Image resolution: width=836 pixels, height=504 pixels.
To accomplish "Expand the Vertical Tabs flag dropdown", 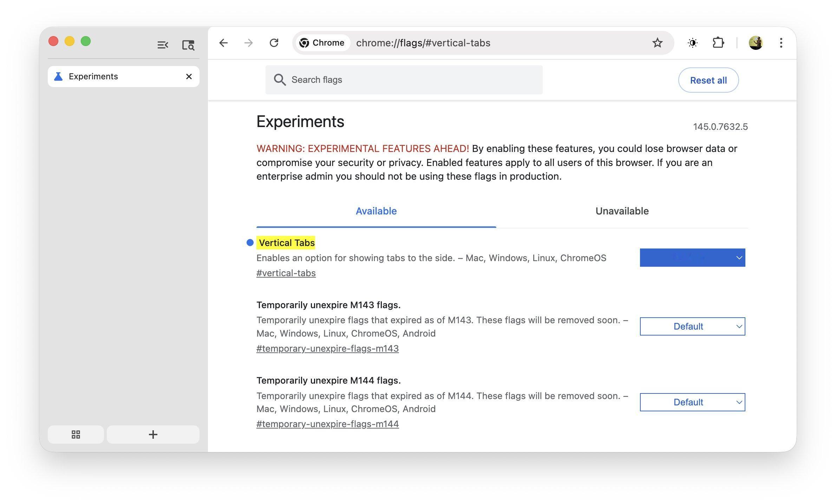I will tap(692, 257).
